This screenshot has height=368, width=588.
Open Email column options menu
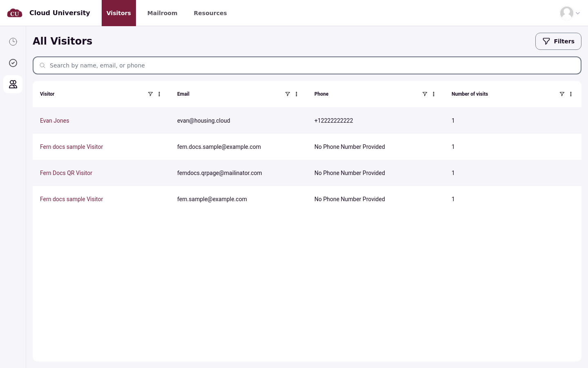tap(296, 94)
